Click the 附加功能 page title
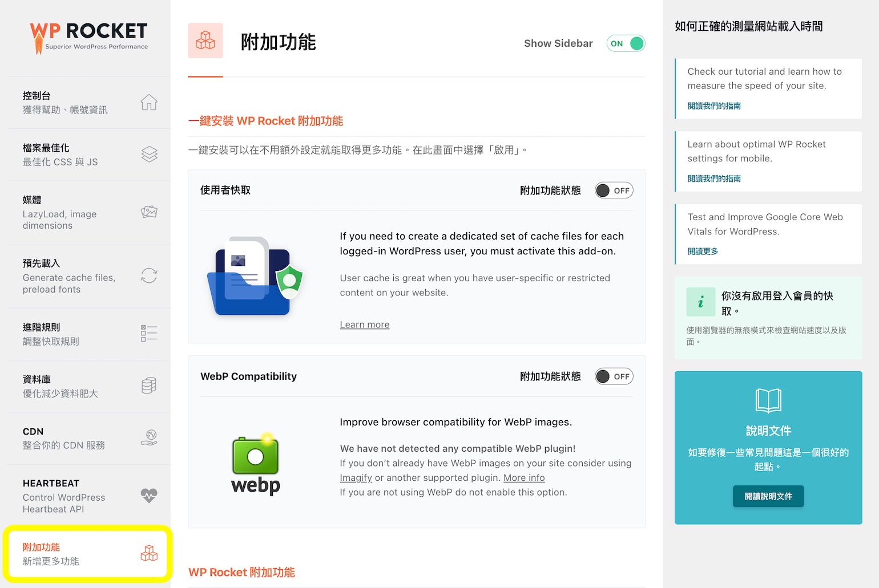 point(279,42)
